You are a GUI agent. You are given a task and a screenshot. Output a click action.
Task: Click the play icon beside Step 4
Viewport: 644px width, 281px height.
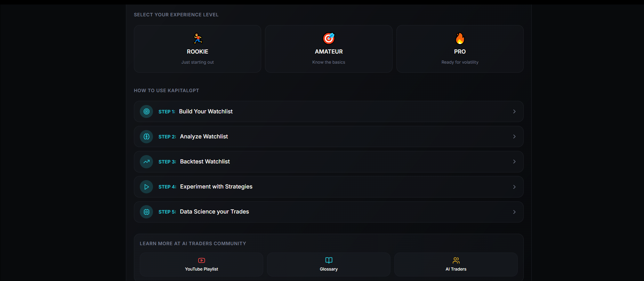(146, 187)
